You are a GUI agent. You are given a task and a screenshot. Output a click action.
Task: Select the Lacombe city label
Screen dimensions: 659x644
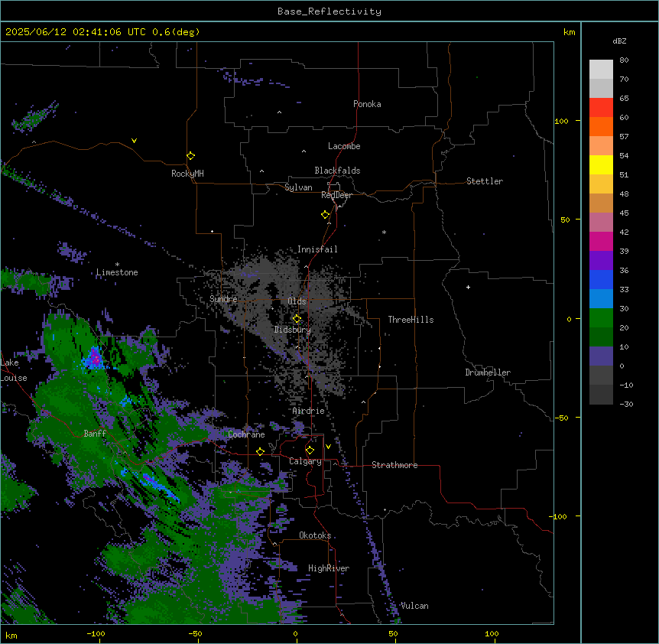coord(344,146)
